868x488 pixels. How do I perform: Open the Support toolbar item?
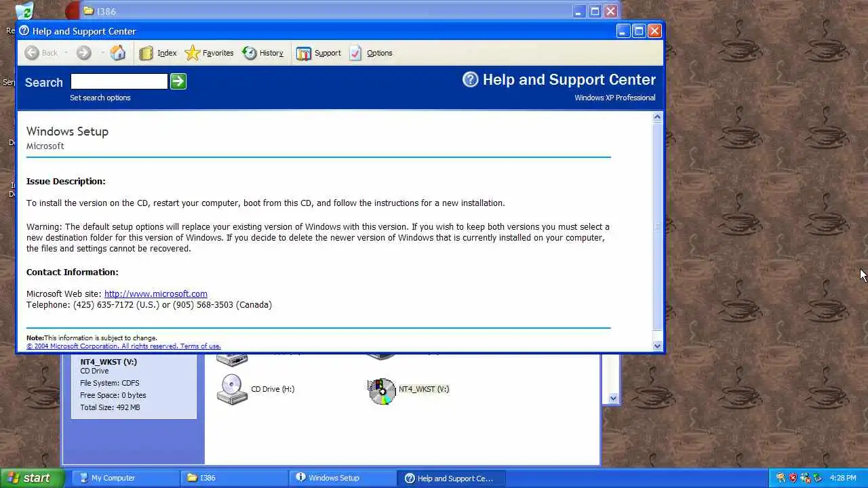(318, 53)
